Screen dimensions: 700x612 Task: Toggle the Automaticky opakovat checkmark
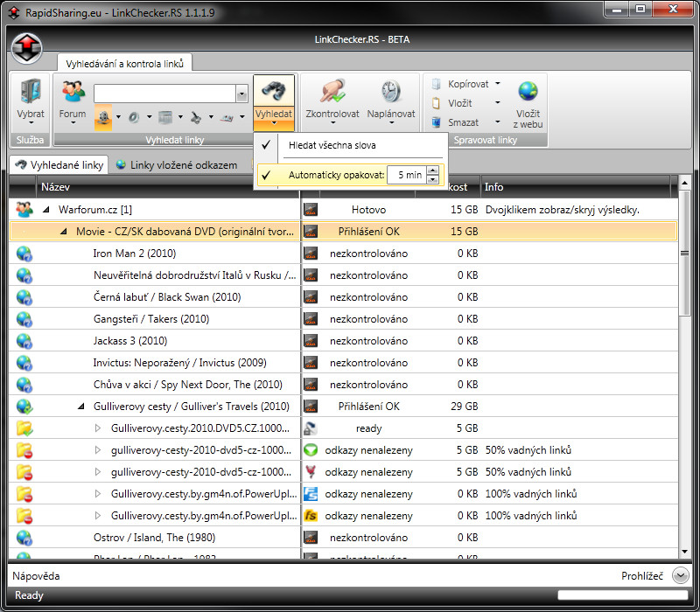(x=266, y=175)
